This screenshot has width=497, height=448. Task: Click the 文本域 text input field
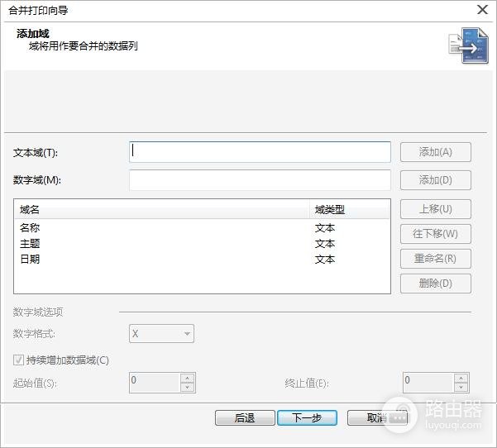(x=260, y=152)
